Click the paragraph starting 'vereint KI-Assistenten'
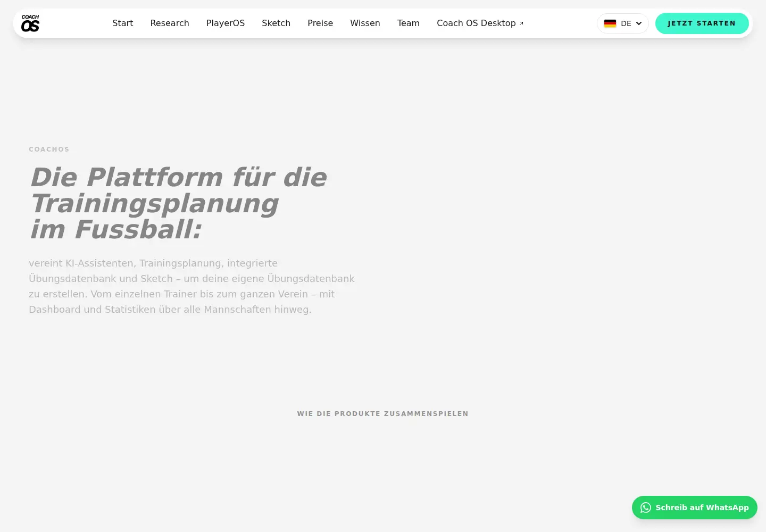Viewport: 766px width, 532px height. (192, 286)
